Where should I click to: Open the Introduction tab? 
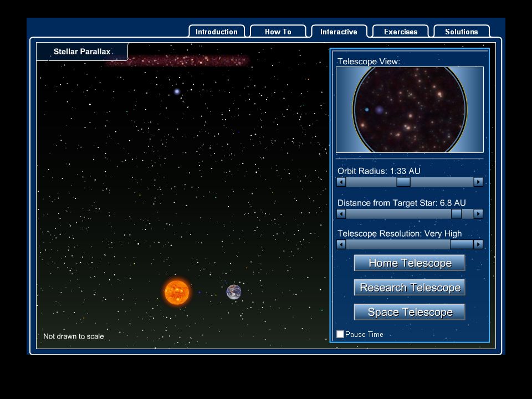pos(217,32)
